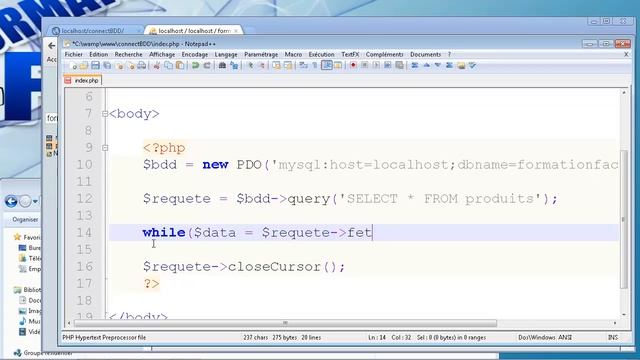Click Run macro multiple times icon
The height and width of the screenshot is (360, 640).
click(x=388, y=65)
